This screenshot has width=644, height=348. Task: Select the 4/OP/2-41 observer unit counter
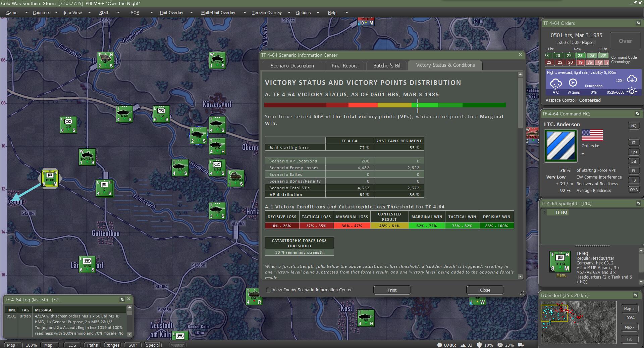pyautogui.click(x=217, y=60)
